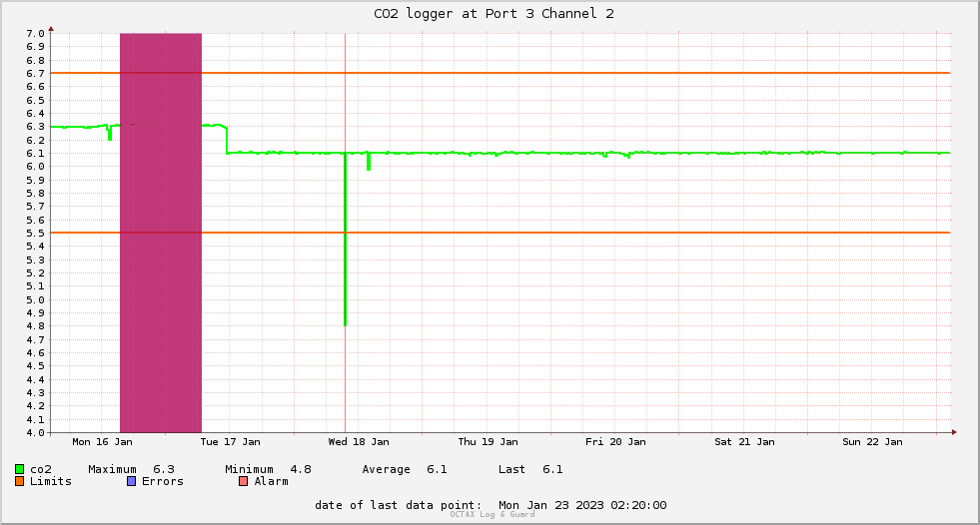Select the 'Fri 20 Jan' axis label
980x525 pixels.
click(x=615, y=442)
